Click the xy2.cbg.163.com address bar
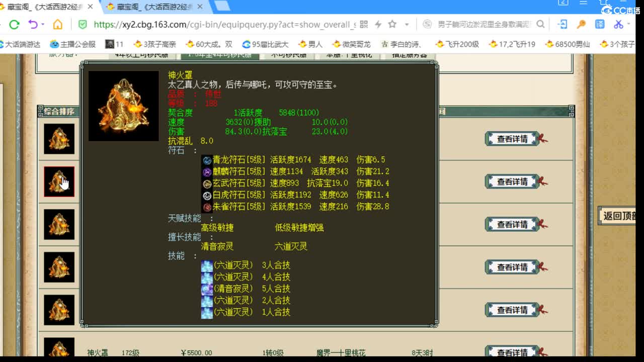Image resolution: width=644 pixels, height=362 pixels. [224, 24]
